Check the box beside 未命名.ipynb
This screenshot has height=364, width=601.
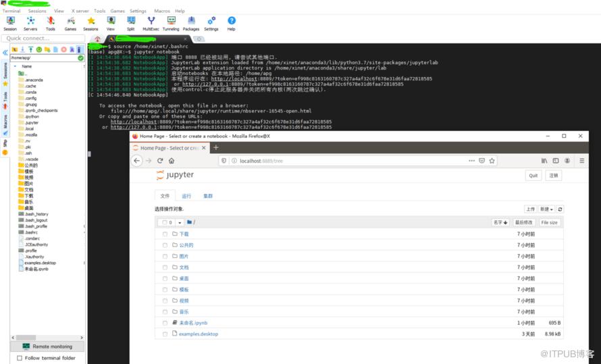(165, 323)
